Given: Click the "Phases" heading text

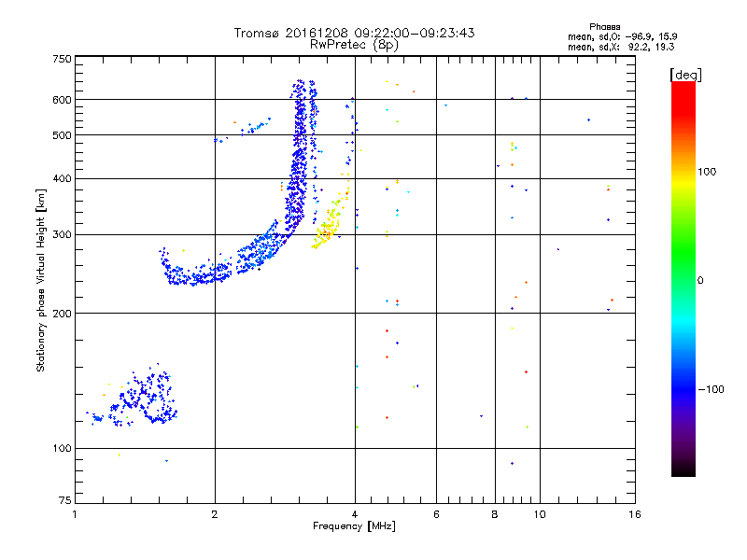Looking at the screenshot, I should 604,27.
